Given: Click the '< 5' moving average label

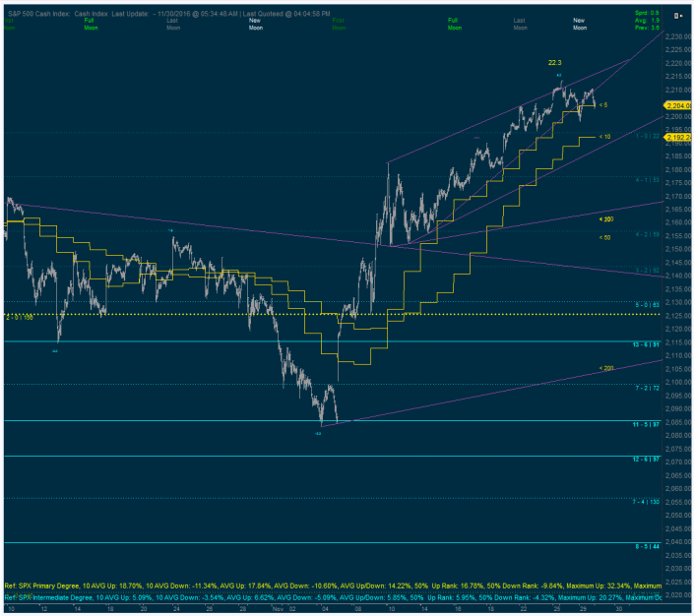Looking at the screenshot, I should pos(603,105).
